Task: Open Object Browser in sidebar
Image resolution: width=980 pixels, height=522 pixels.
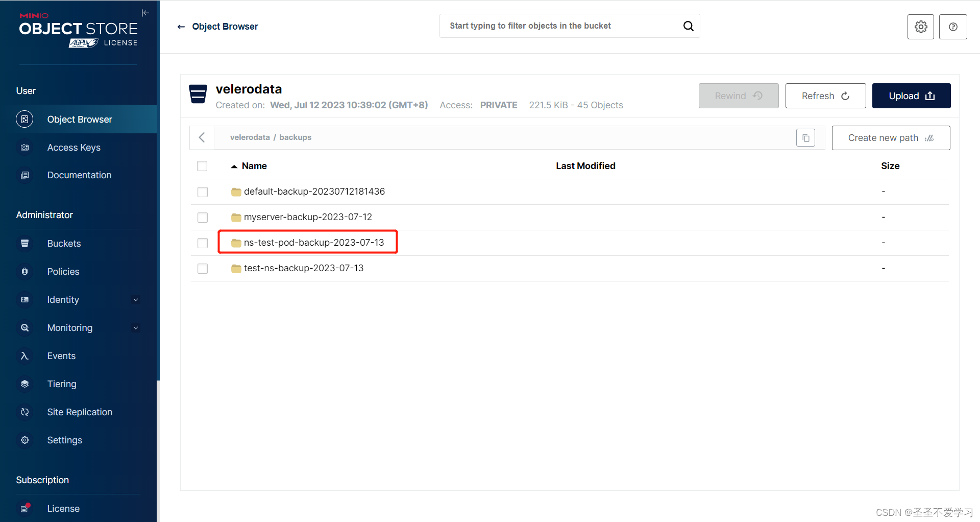Action: [x=80, y=120]
